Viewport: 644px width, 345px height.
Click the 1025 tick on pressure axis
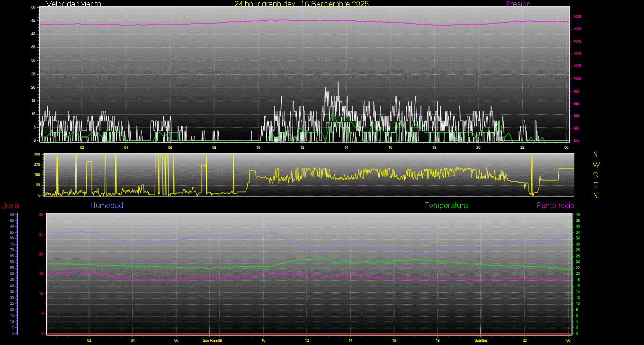577,17
